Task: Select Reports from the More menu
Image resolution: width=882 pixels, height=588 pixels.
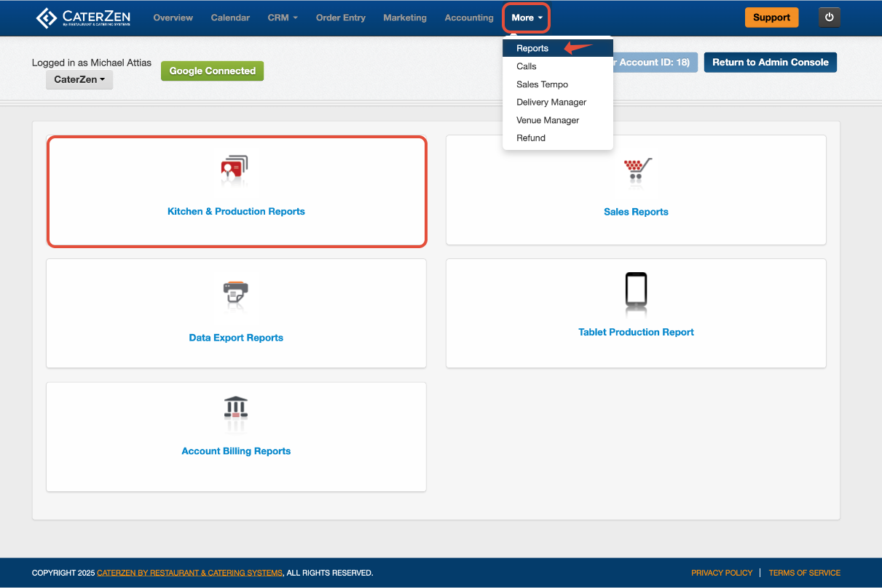Action: coord(558,49)
